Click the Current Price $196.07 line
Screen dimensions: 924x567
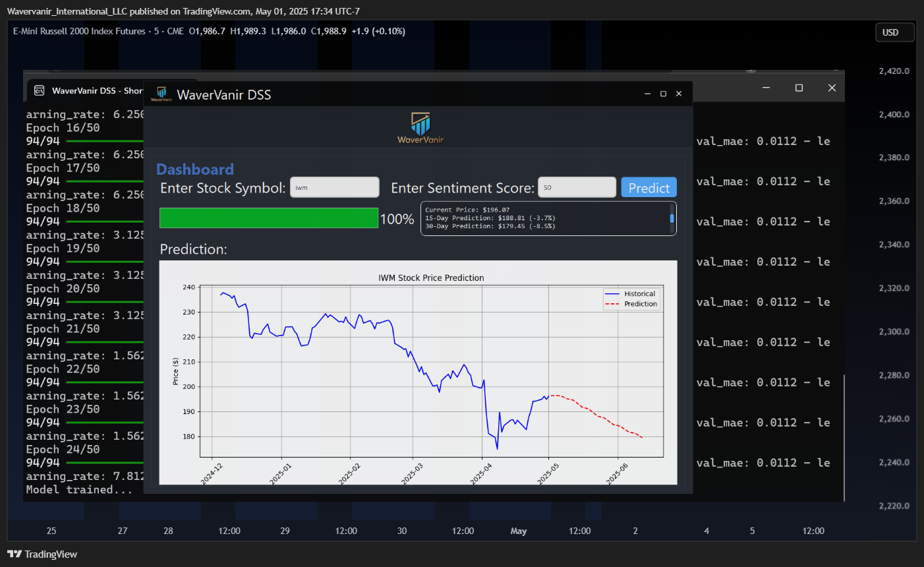click(467, 210)
